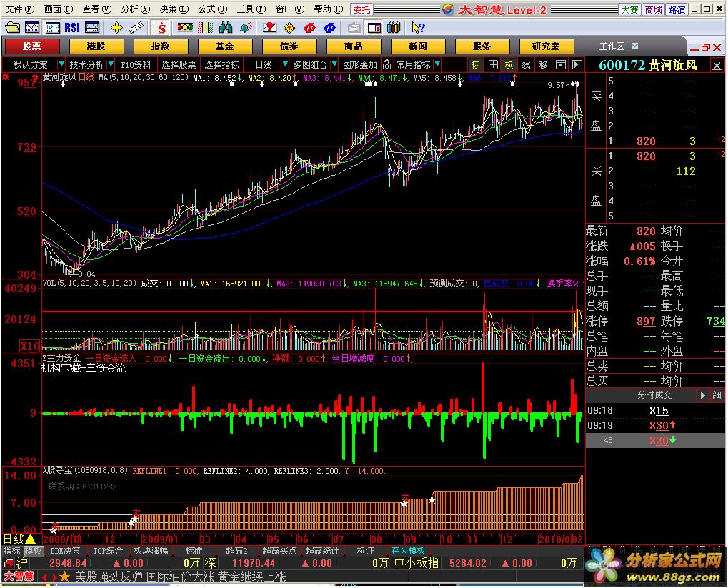Click the star icon in news ticker
Viewport: 728px width, 588px height.
click(64, 577)
